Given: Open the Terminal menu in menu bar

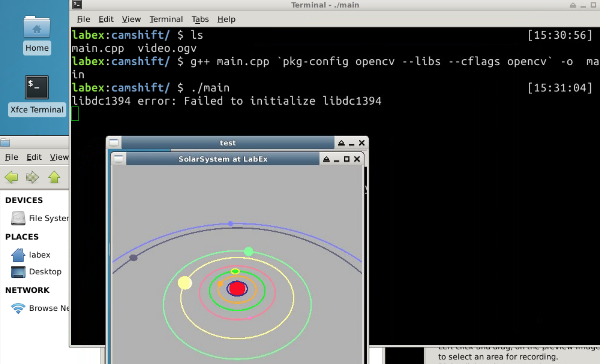Looking at the screenshot, I should [166, 19].
